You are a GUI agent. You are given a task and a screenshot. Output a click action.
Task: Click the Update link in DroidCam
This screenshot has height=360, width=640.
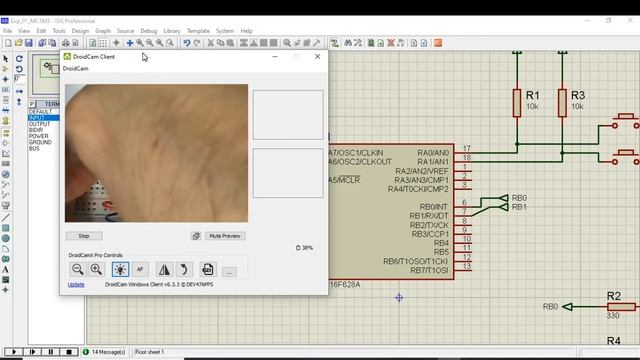(x=76, y=284)
